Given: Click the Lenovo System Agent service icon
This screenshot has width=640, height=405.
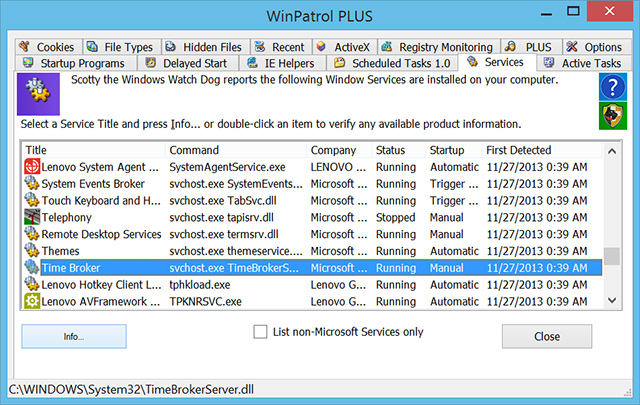Looking at the screenshot, I should pyautogui.click(x=31, y=167).
